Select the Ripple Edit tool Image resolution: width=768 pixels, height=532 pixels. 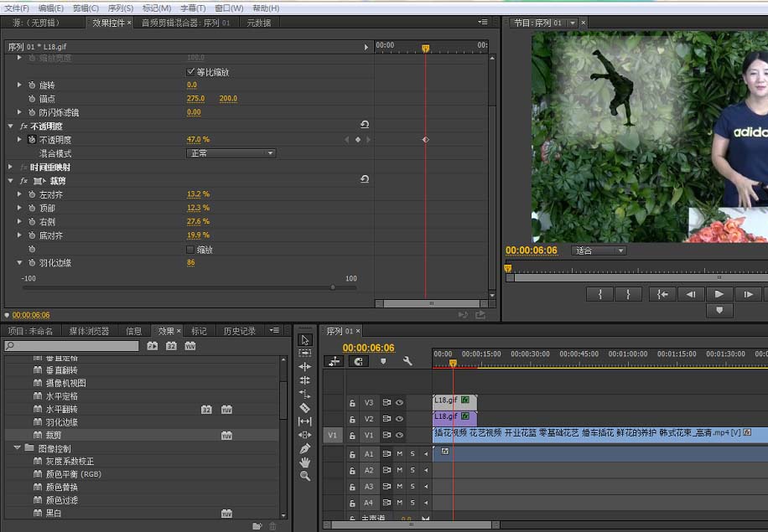click(304, 367)
